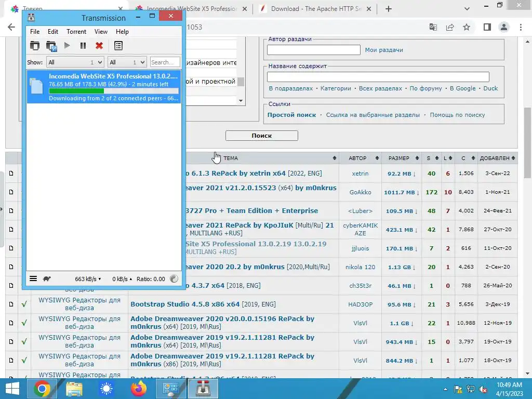Switch to the Apache HTTP Server download tab

click(315, 9)
